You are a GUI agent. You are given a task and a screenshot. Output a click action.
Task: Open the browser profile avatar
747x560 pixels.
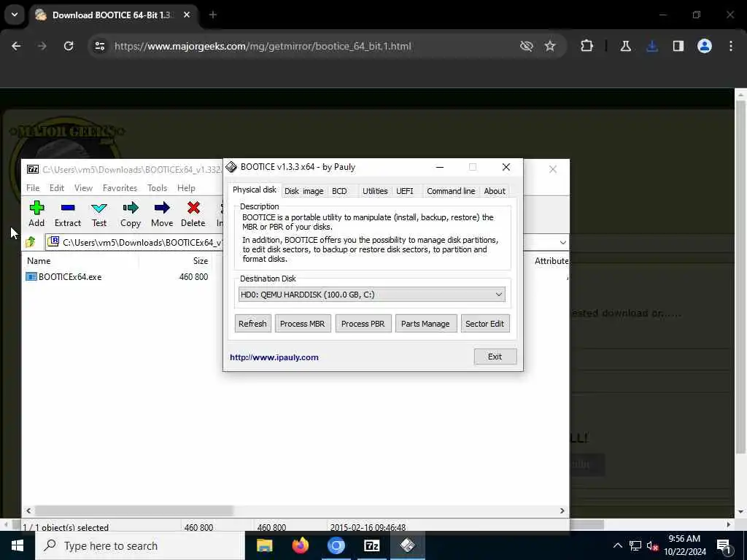tap(705, 46)
